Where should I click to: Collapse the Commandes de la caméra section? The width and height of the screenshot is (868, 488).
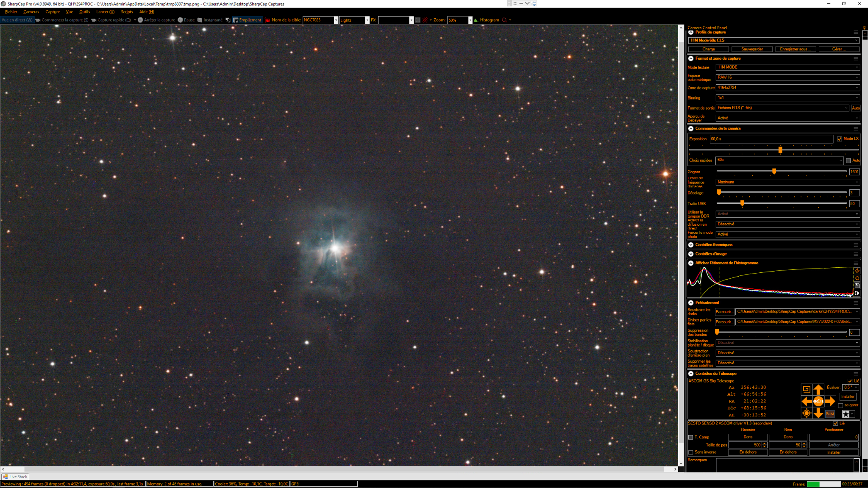[691, 128]
